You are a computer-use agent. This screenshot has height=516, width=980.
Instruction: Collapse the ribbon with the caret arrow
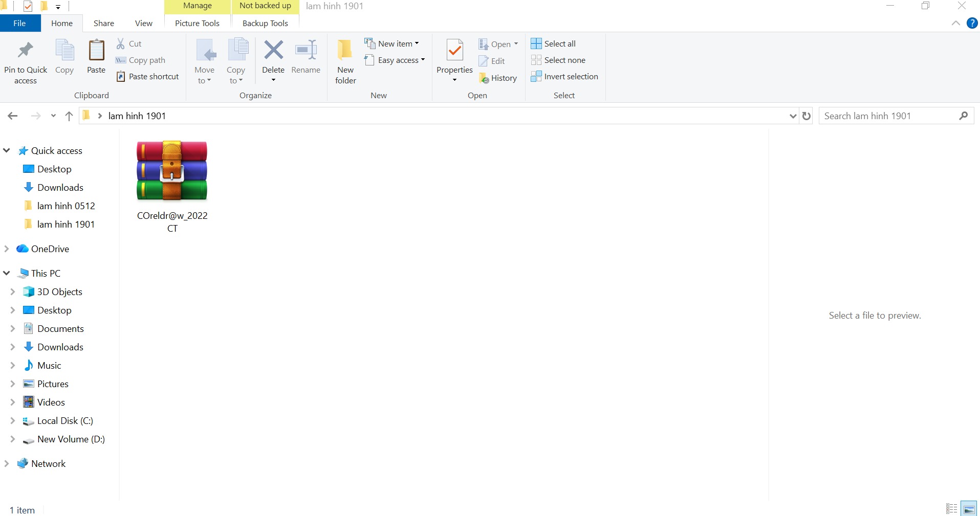[x=955, y=23]
